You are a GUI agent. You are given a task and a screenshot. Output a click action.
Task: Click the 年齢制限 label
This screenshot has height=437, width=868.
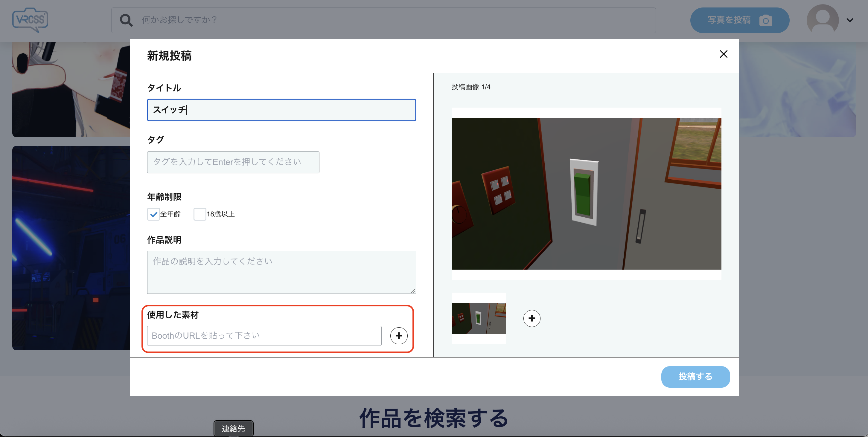coord(164,197)
